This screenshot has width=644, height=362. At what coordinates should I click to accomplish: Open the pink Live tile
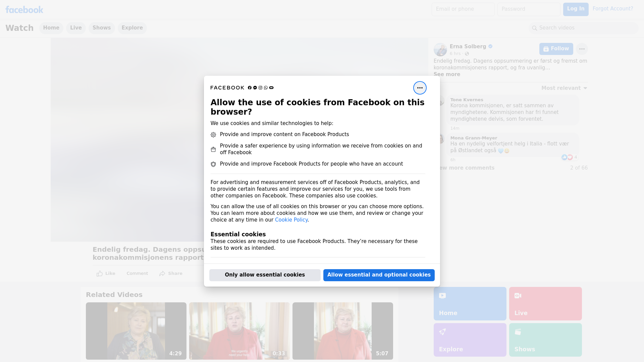click(x=545, y=304)
